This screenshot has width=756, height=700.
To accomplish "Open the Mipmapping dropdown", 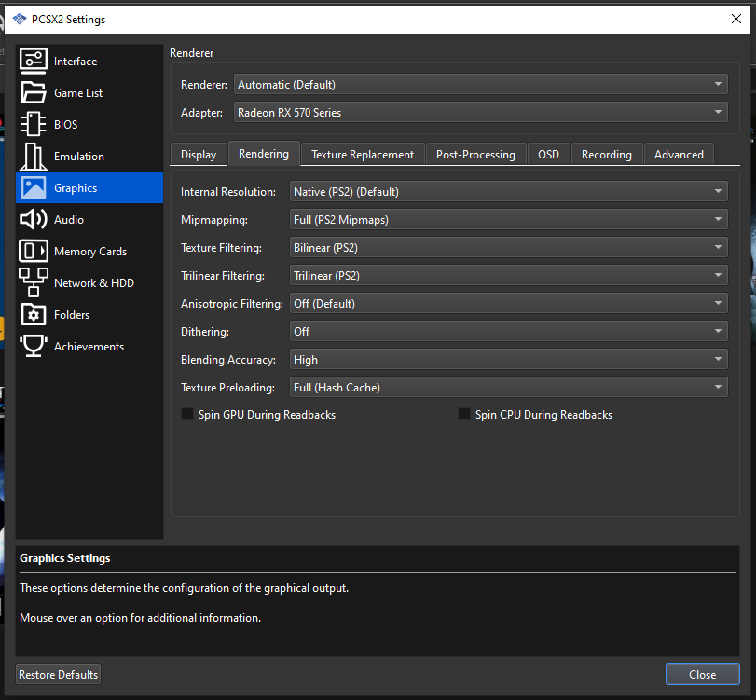I will (508, 219).
